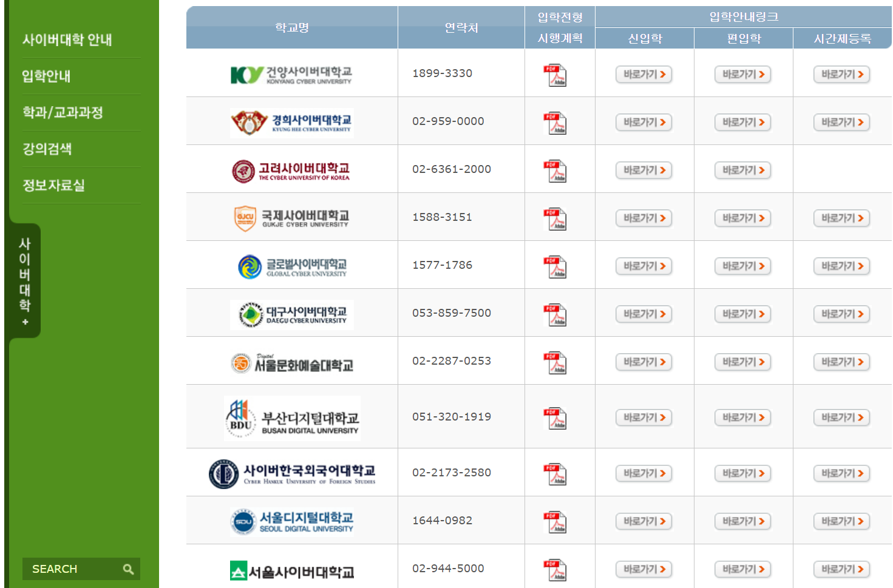Go to 신입학 link for 국제사이버대학교
The image size is (893, 588).
tap(644, 218)
